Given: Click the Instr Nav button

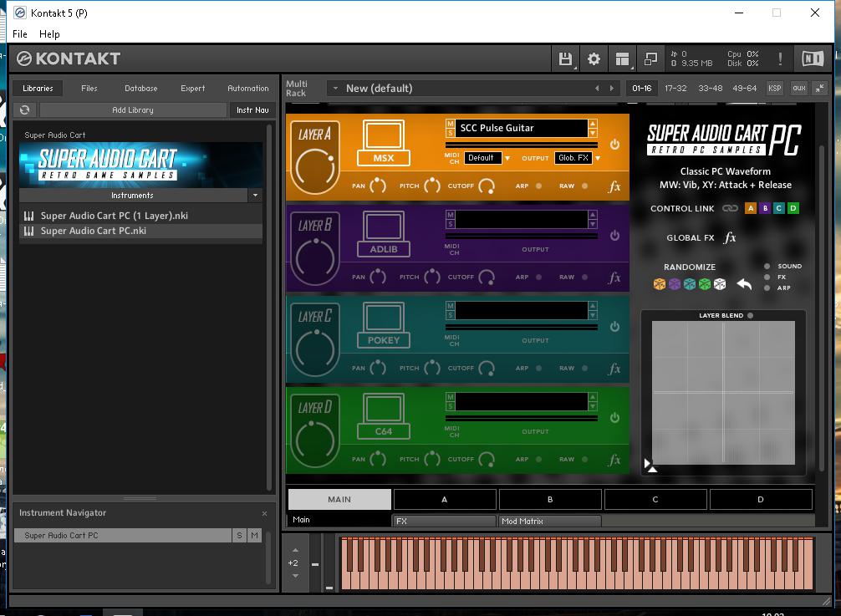Looking at the screenshot, I should point(252,109).
